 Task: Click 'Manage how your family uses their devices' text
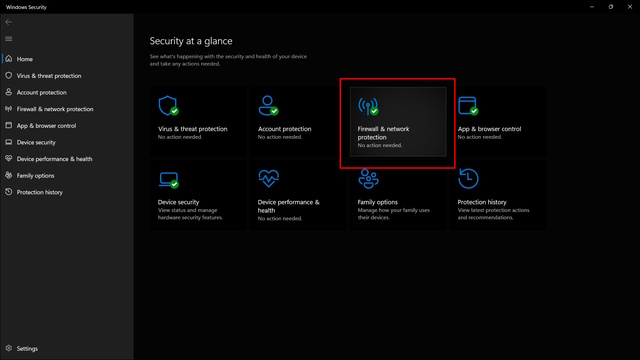(393, 214)
